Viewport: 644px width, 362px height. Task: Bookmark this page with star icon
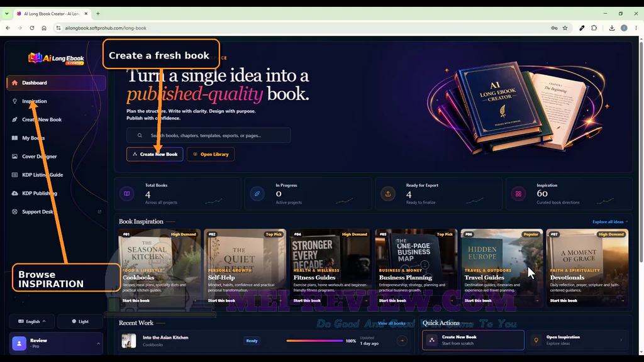[x=565, y=28]
